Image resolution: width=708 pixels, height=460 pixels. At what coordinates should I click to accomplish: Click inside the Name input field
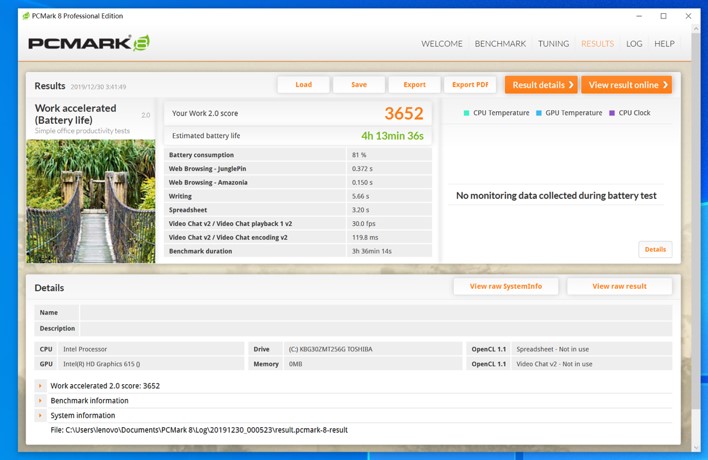375,313
